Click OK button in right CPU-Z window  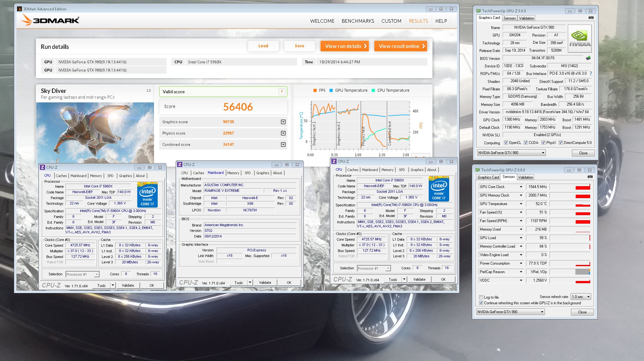click(x=443, y=279)
